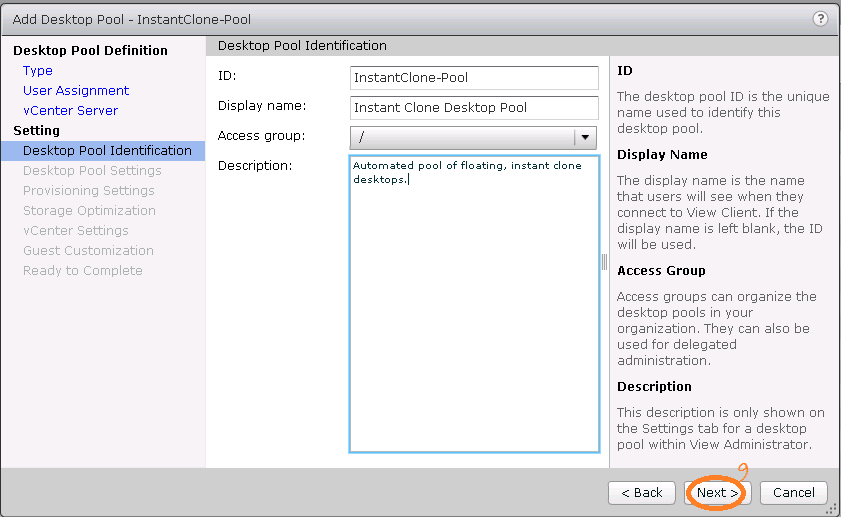841x517 pixels.
Task: Click the 'Description:' field label
Action: tap(255, 166)
